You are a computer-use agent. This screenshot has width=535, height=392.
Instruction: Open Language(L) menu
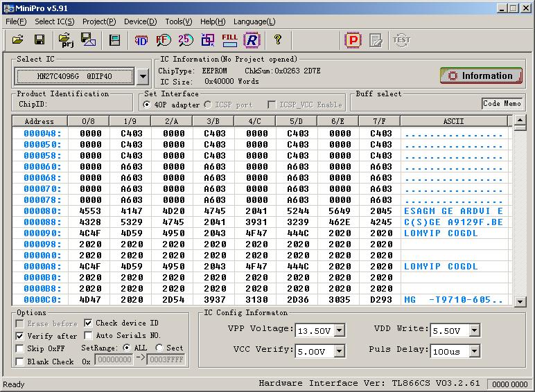point(254,21)
